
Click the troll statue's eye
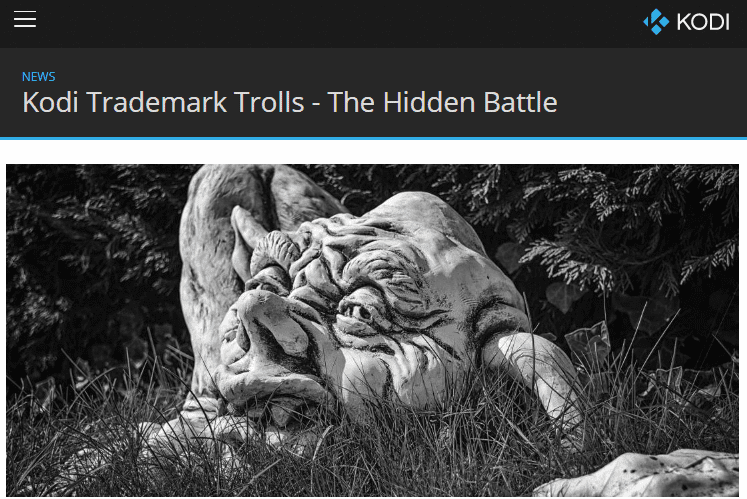(x=358, y=312)
